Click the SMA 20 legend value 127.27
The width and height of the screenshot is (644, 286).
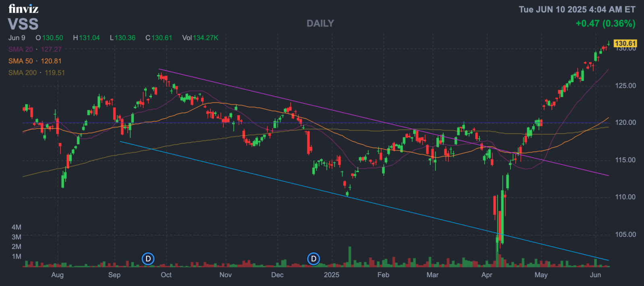tap(51, 49)
